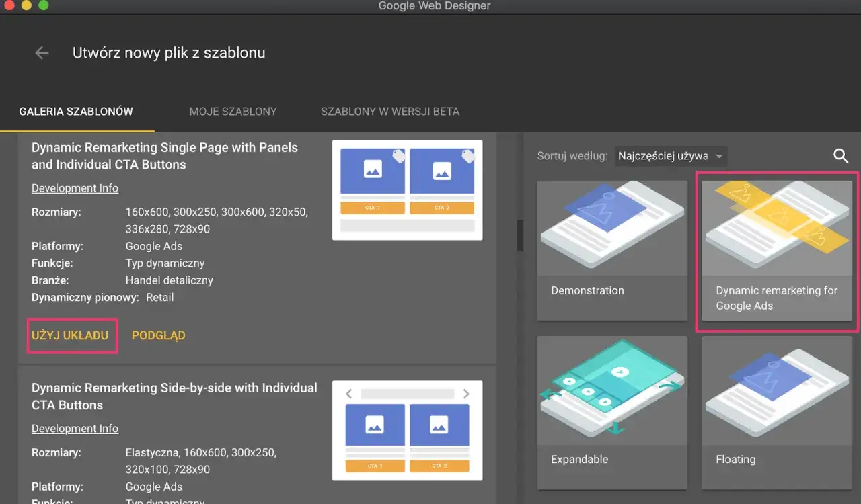
Task: Choose Dynamic remarketing for Google Ads category
Action: (777, 250)
